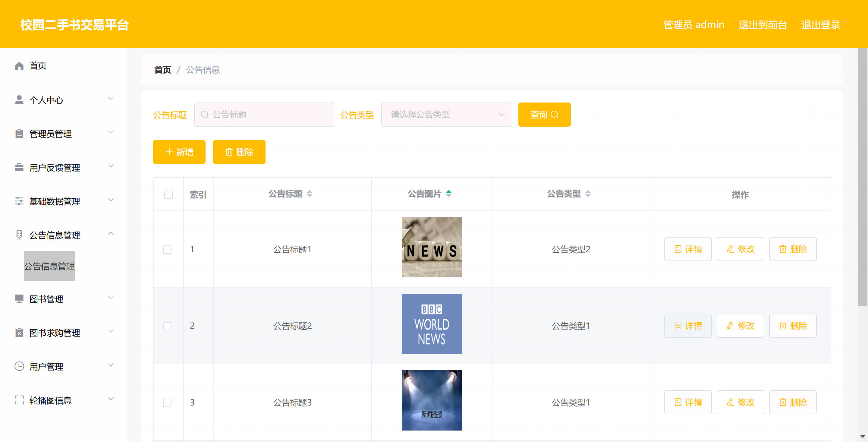868x442 pixels.
Task: Click the 新增 add button
Action: coord(179,152)
